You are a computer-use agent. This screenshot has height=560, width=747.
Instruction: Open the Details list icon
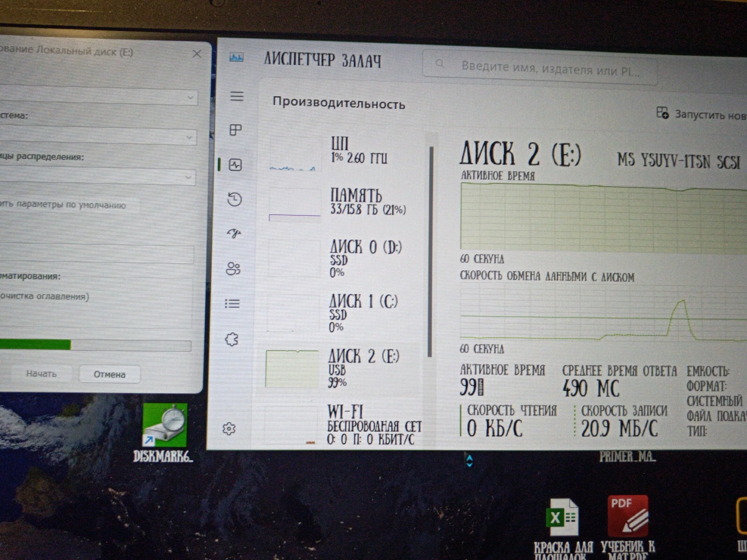232,303
